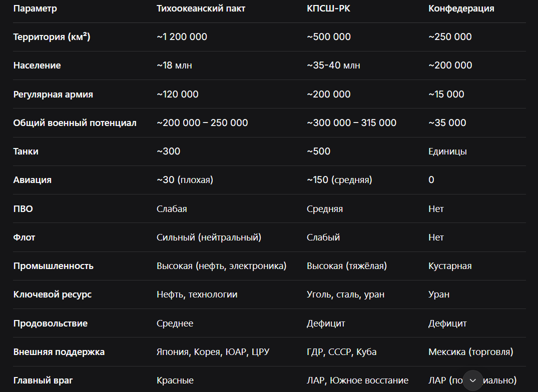Select the '~150 (средняя)' aviation cell
Viewport: 538px width, 392px height.
(339, 180)
